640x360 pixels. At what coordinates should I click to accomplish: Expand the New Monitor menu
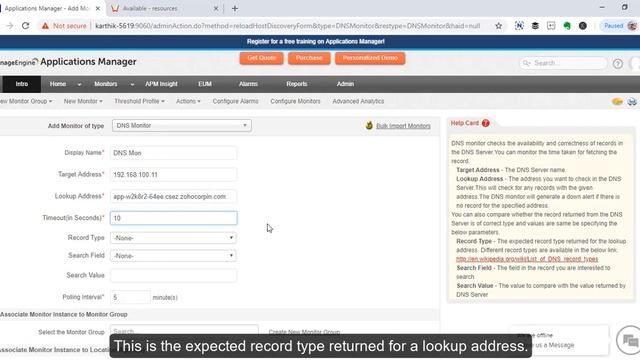[83, 101]
